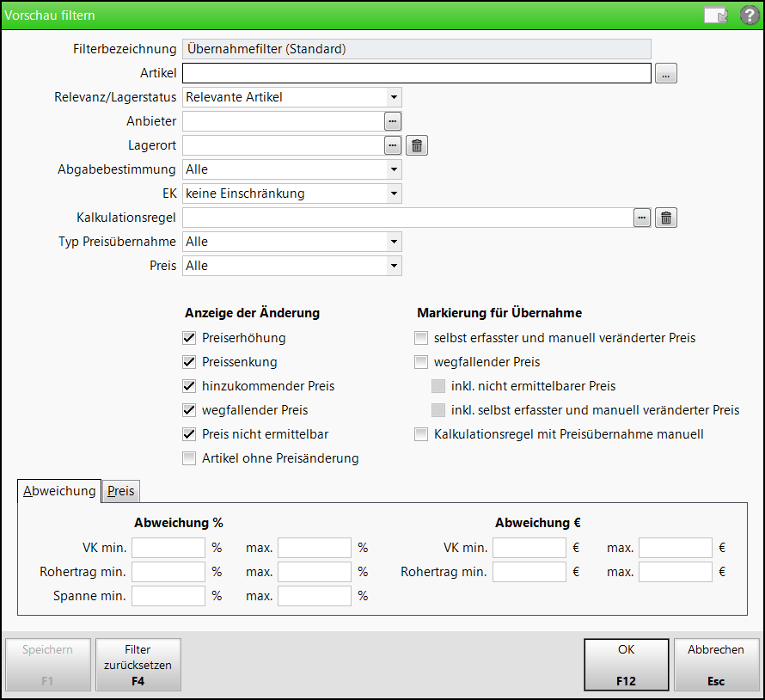765x700 pixels.
Task: Click Filter zurücksetzen button
Action: tap(138, 665)
